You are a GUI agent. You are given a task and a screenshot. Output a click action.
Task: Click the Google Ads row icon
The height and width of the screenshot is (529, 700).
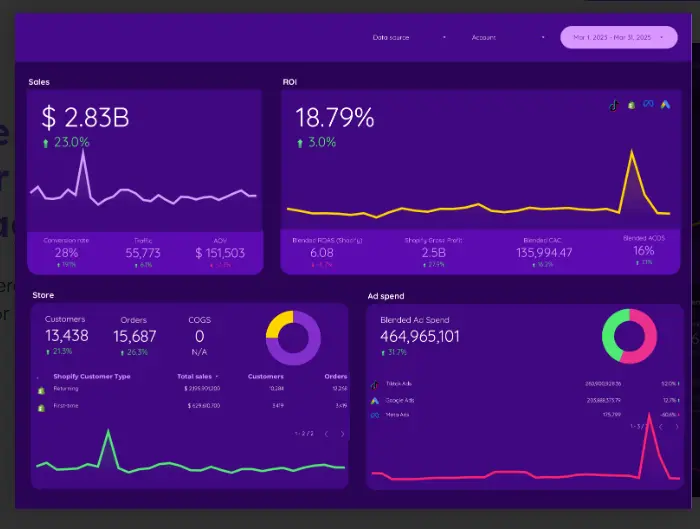375,400
